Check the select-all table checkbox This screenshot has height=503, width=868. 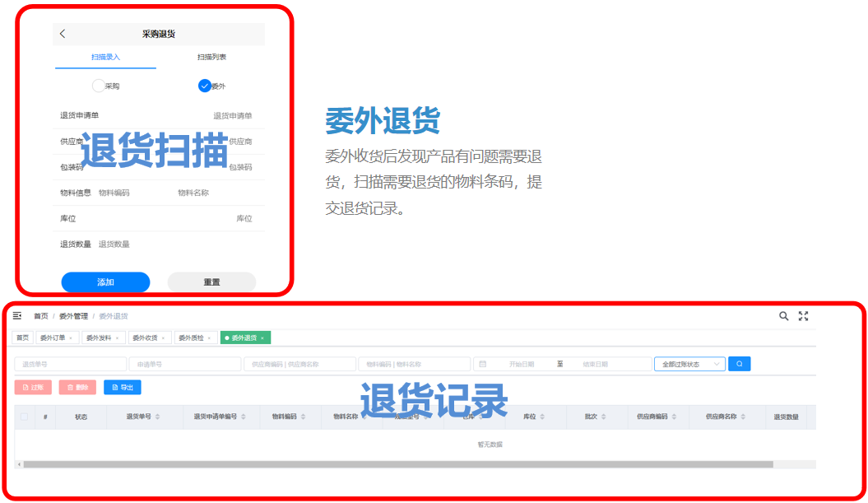[25, 417]
